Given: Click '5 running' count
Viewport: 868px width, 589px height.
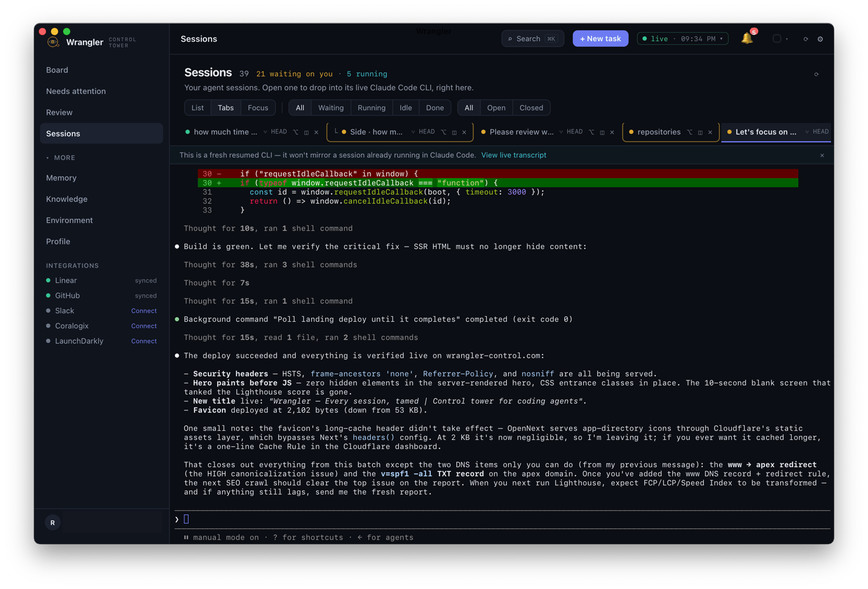Looking at the screenshot, I should pyautogui.click(x=367, y=74).
